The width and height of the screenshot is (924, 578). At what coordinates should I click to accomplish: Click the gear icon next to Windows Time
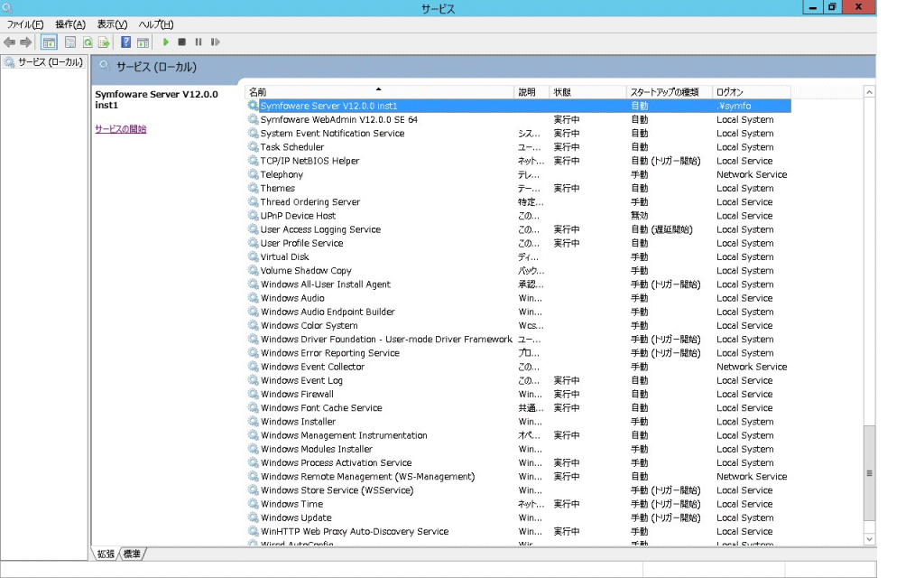point(254,504)
